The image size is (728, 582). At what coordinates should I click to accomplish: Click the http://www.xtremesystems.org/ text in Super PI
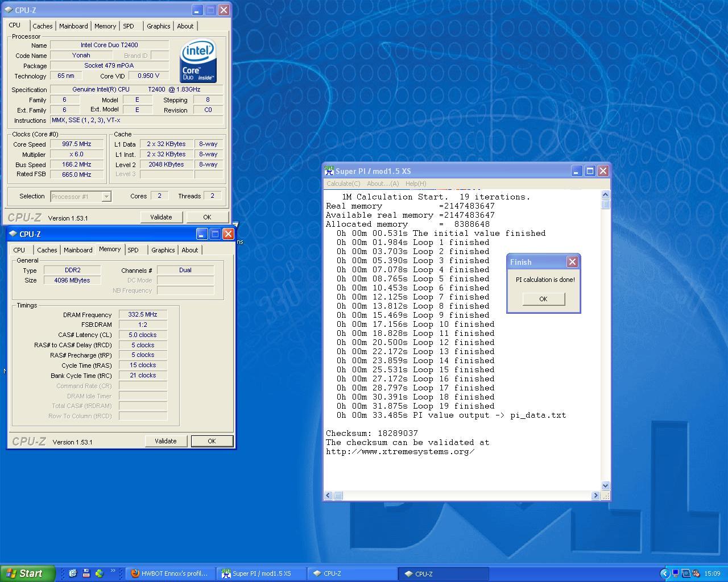pos(400,452)
